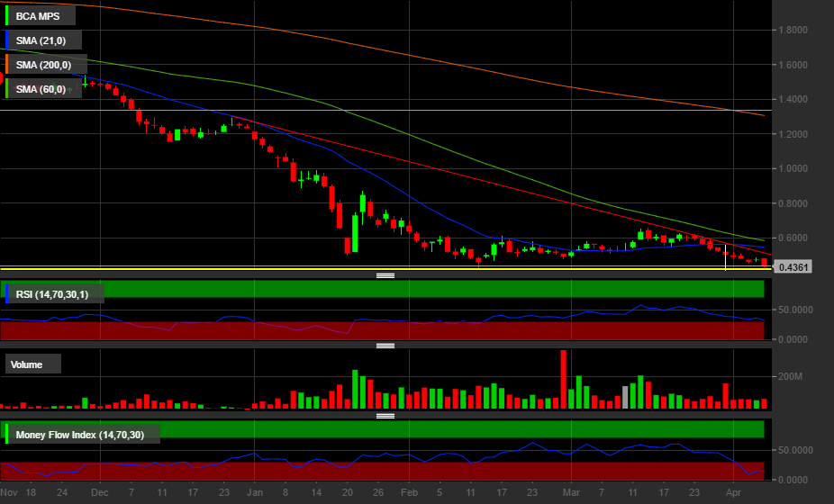This screenshot has height=504, width=834.
Task: Grab the splitter handle between RSI and Volume panes
Action: tap(385, 346)
